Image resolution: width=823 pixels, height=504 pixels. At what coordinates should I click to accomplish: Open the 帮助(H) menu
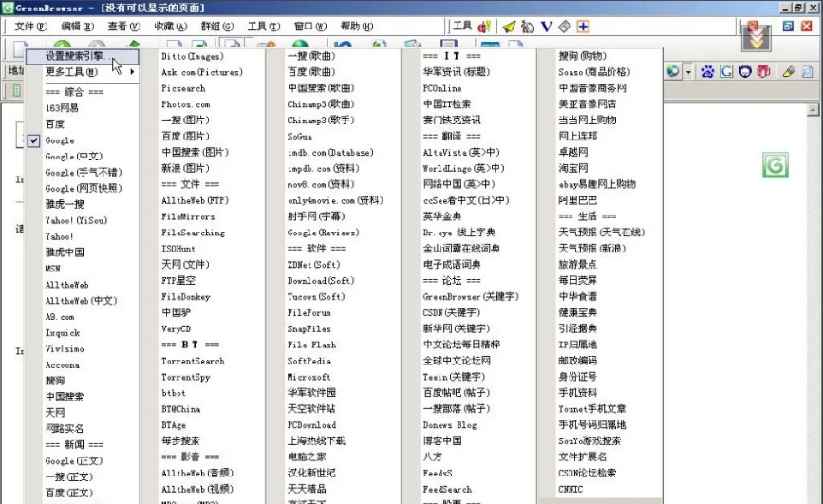point(357,27)
